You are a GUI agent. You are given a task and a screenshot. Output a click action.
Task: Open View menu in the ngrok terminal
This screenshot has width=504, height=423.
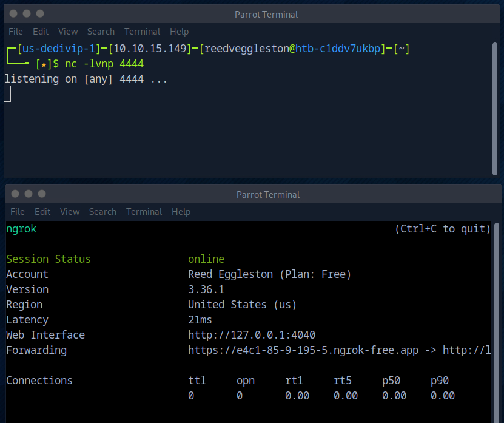coord(70,212)
